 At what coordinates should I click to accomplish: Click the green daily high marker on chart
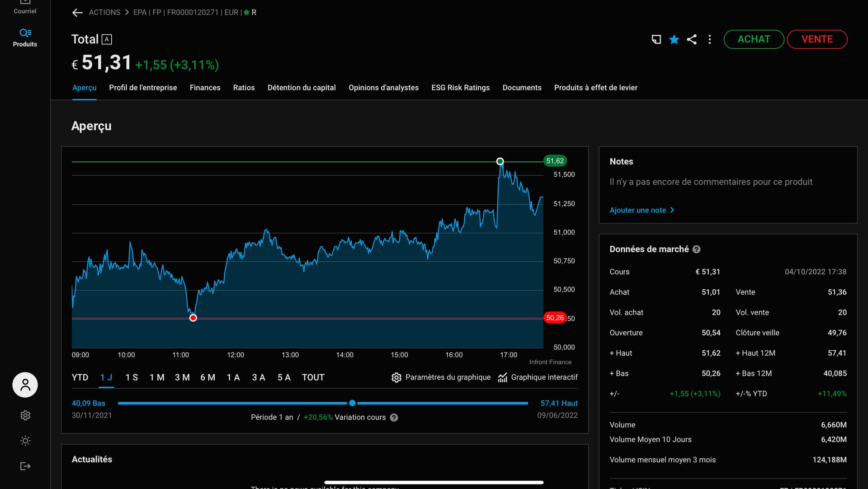[x=500, y=161]
